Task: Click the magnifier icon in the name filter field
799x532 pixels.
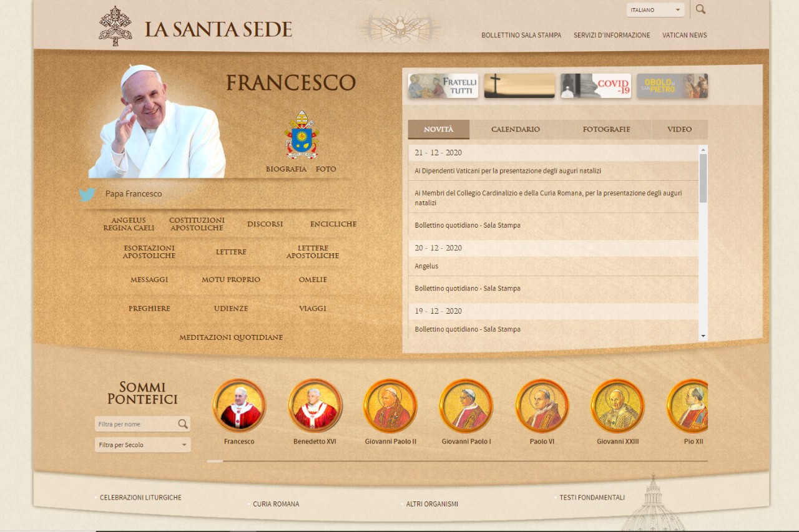Action: [184, 423]
